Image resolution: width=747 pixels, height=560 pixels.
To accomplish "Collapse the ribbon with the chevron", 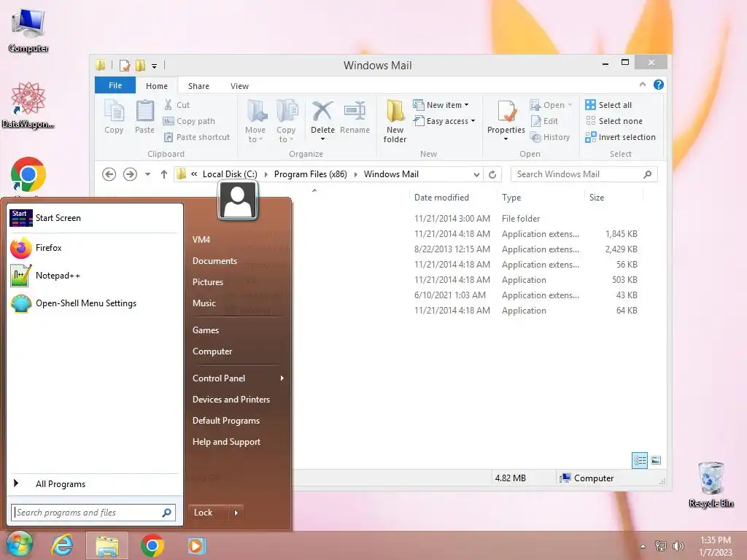I will [642, 85].
